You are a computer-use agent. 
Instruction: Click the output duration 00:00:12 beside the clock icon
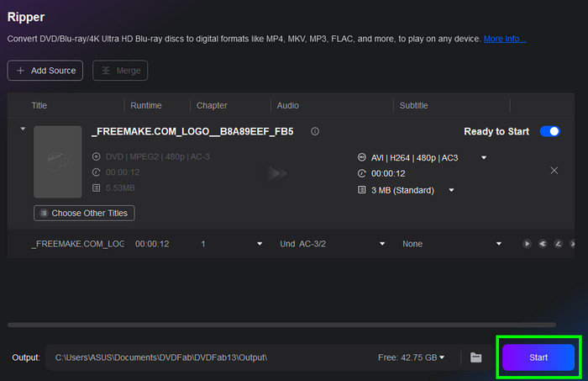388,174
